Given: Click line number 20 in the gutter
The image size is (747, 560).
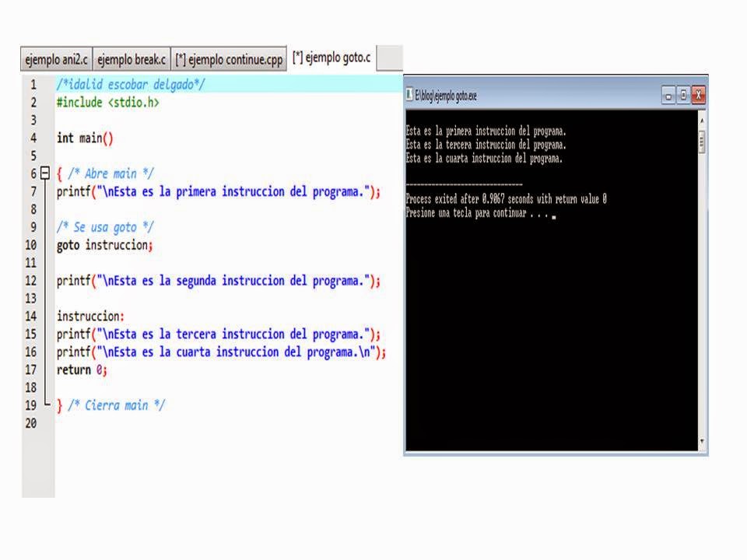Looking at the screenshot, I should pyautogui.click(x=30, y=423).
